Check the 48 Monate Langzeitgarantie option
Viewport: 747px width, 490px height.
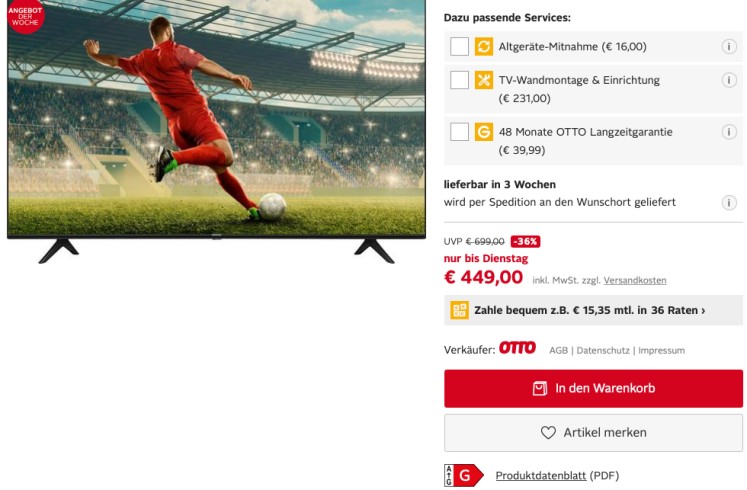pyautogui.click(x=459, y=132)
